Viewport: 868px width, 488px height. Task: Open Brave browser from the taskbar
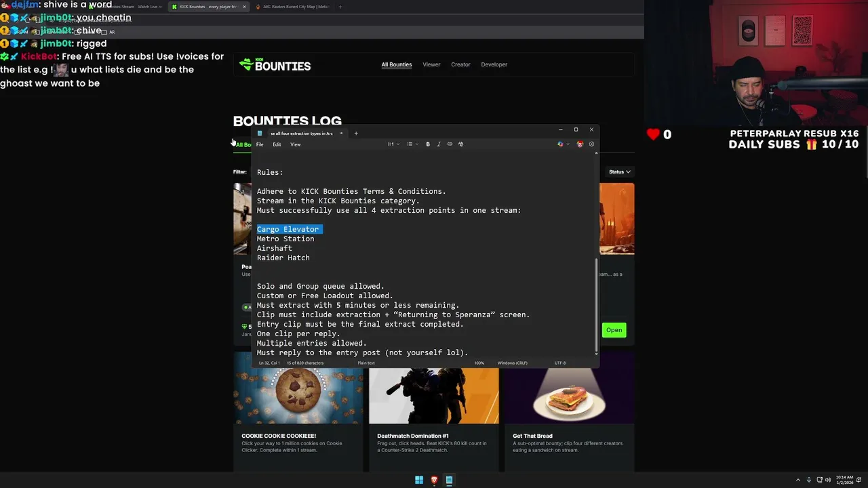(434, 480)
